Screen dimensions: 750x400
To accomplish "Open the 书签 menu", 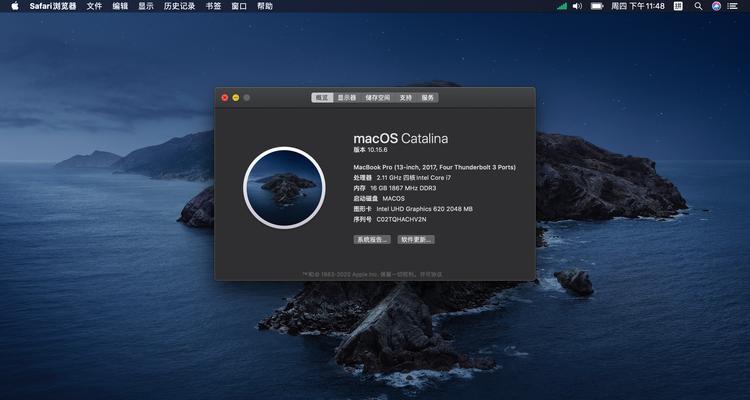I will point(213,6).
